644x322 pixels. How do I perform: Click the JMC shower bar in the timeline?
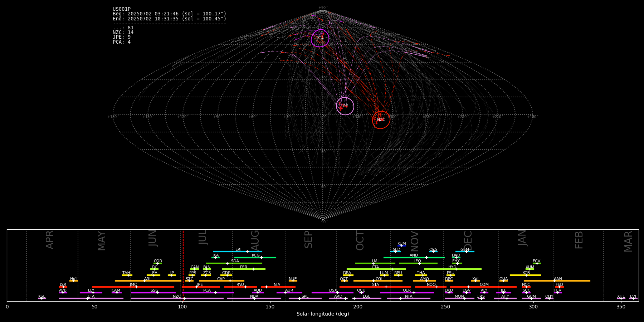133,287
